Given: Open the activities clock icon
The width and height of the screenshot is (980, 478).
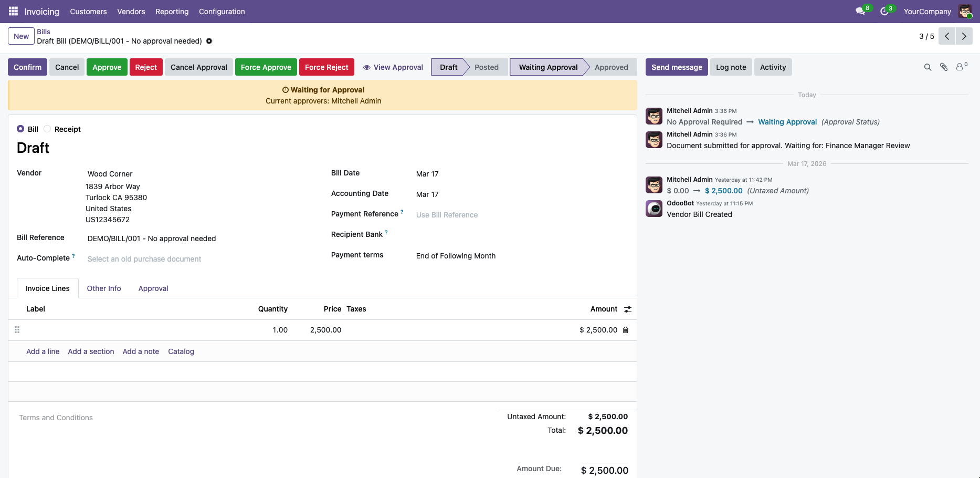Looking at the screenshot, I should (884, 11).
